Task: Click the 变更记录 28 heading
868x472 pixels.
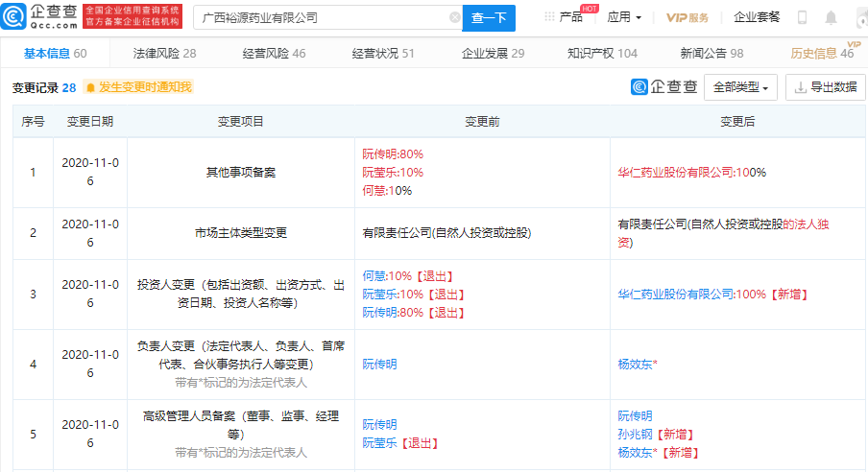Action: [x=44, y=87]
